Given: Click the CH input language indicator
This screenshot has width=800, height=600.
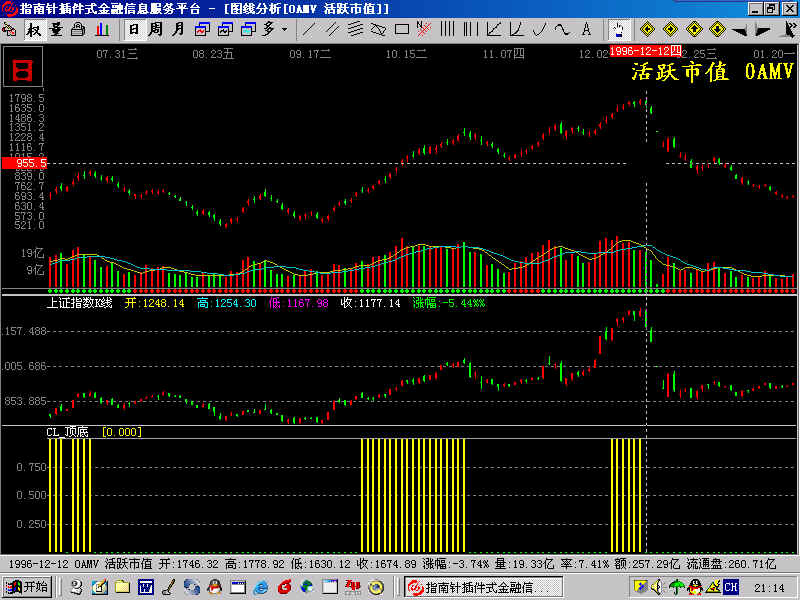Looking at the screenshot, I should click(x=731, y=587).
